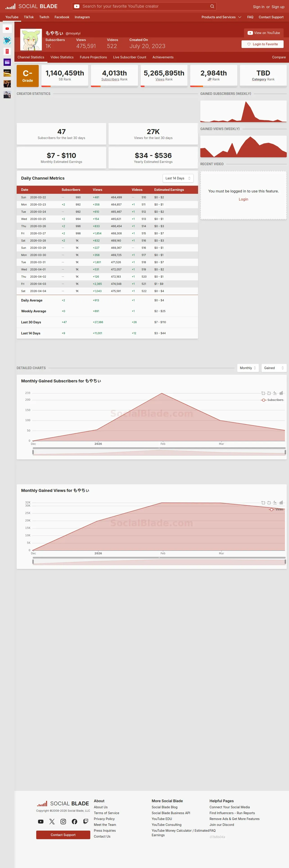The image size is (289, 868).
Task: Toggle the Subscribers legend series on the chart
Action: (x=272, y=400)
